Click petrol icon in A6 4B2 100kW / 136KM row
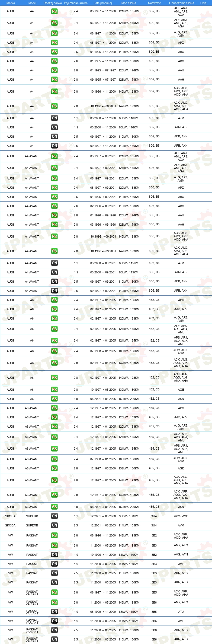Image resolution: width=212 pixels, height=644 pixels. click(x=54, y=351)
